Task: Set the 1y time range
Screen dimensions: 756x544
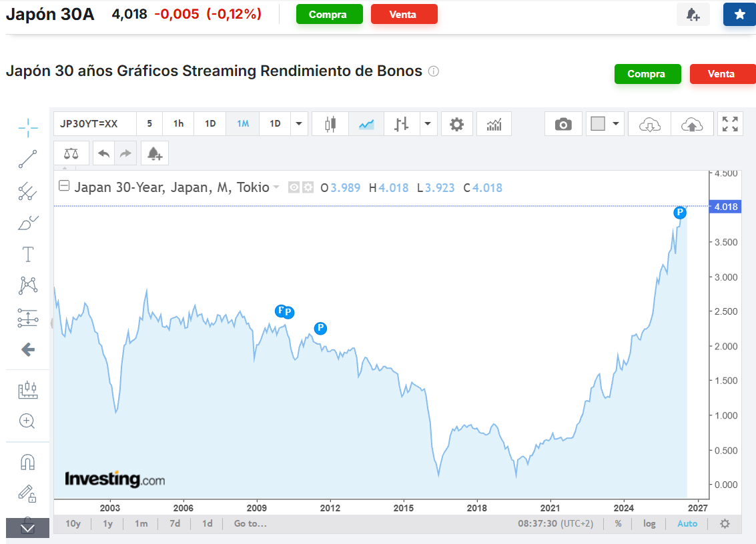Action: [107, 523]
